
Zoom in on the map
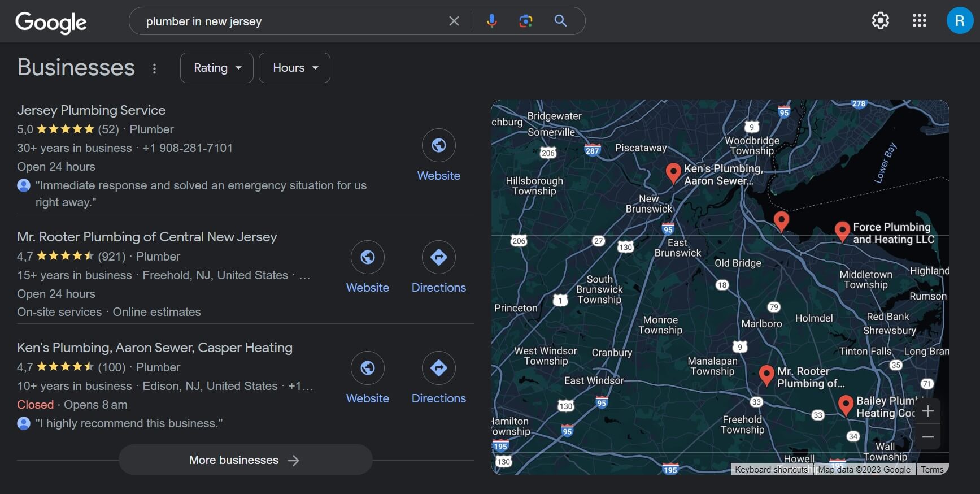coord(927,411)
